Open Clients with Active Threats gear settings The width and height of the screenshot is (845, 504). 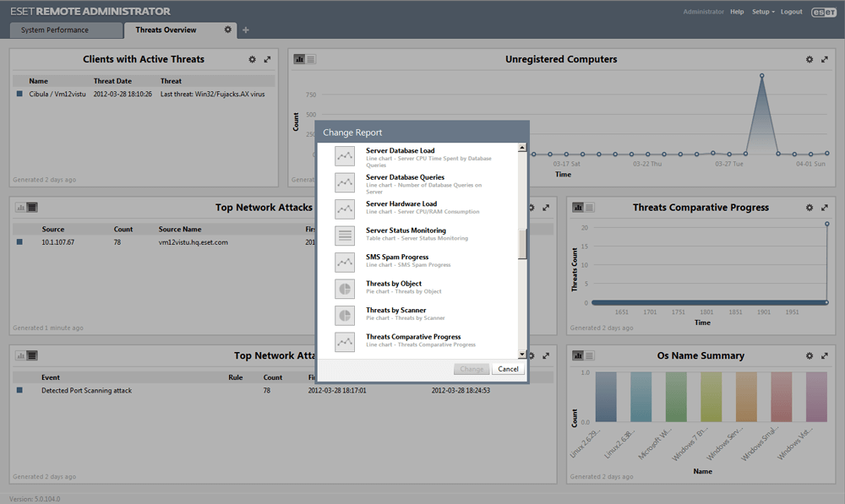pos(252,60)
